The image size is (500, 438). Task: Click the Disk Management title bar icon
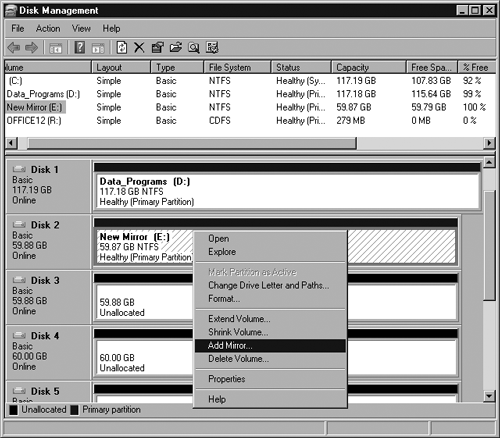[x=11, y=11]
